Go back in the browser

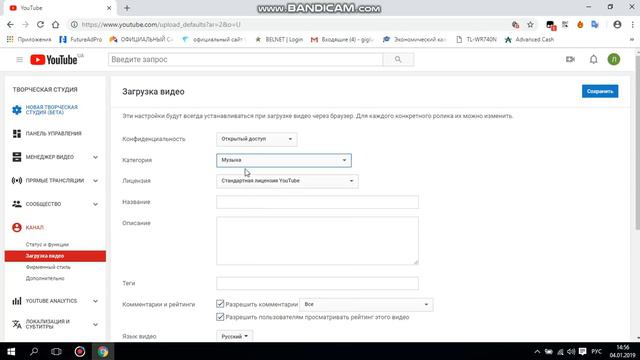[10, 24]
